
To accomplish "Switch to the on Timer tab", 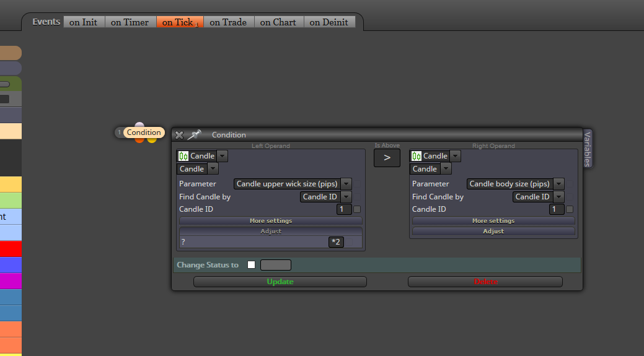I will (x=130, y=22).
